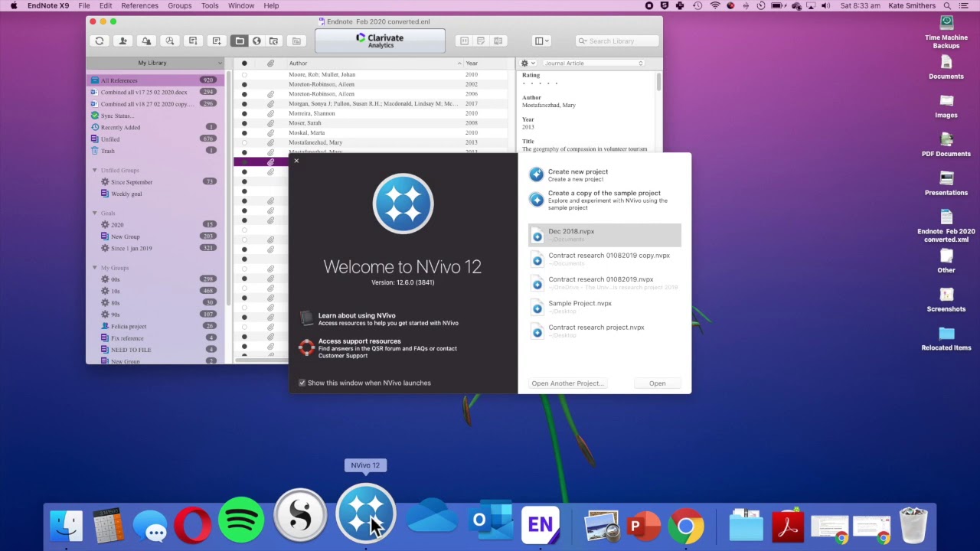Select Local Library mode in EndNote toolbar

point(240,41)
